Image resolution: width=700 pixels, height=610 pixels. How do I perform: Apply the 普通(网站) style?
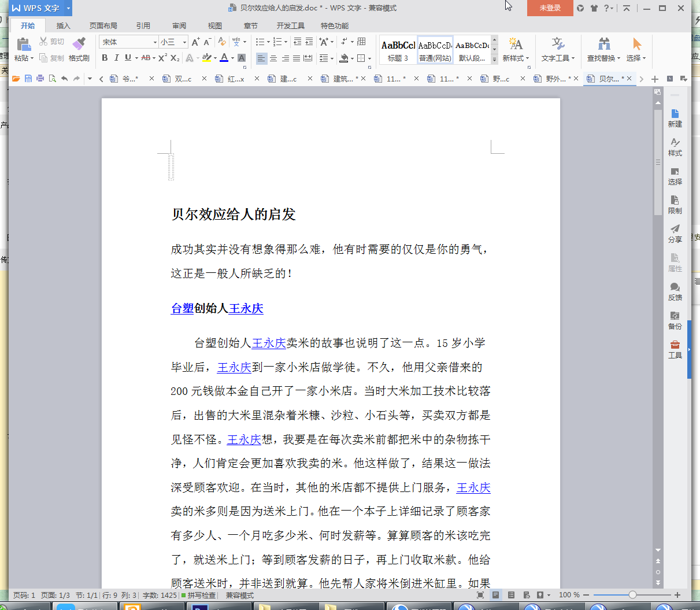coord(435,50)
